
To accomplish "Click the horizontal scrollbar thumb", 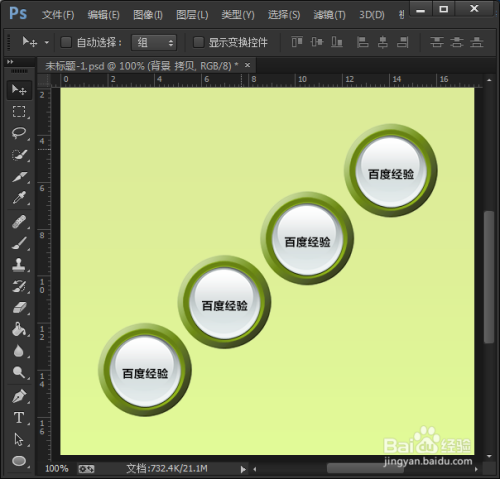I will (x=365, y=469).
